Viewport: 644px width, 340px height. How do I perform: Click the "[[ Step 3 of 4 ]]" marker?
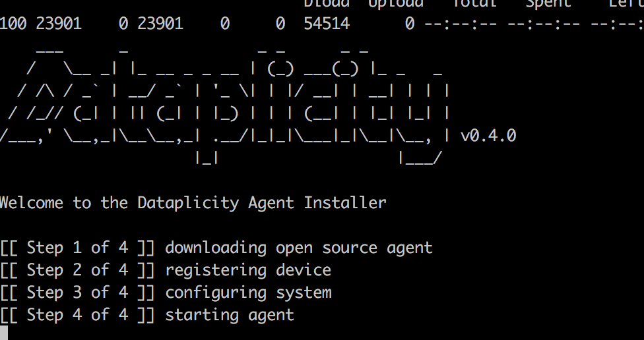[77, 293]
